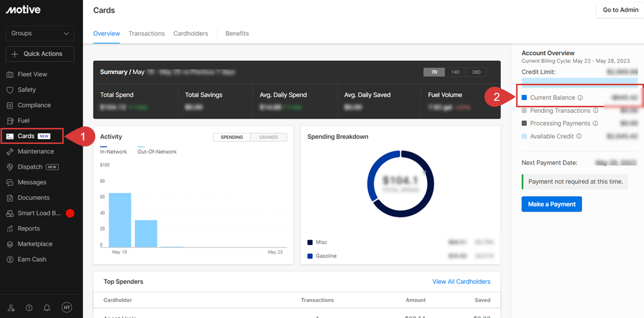
Task: Click the Current Balance blue swatch
Action: tap(524, 98)
